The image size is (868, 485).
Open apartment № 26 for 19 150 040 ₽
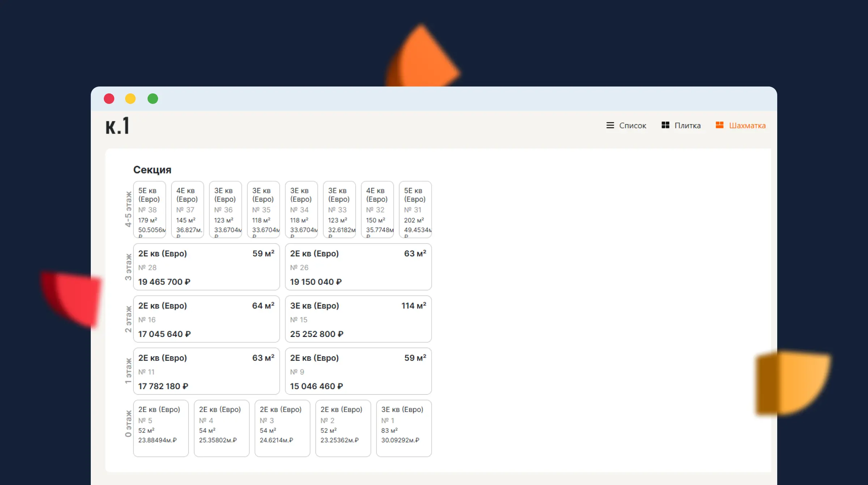(358, 267)
